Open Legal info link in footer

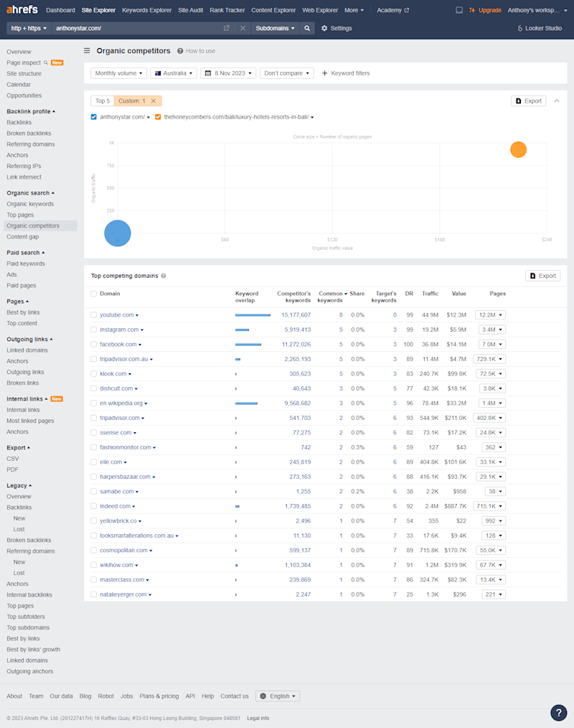click(x=258, y=718)
